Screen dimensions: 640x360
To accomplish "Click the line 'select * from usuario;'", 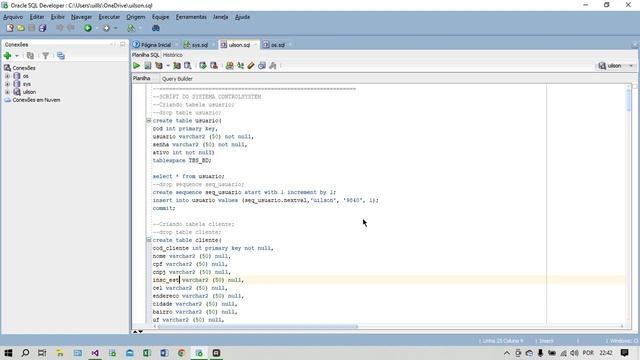I will pos(189,176).
